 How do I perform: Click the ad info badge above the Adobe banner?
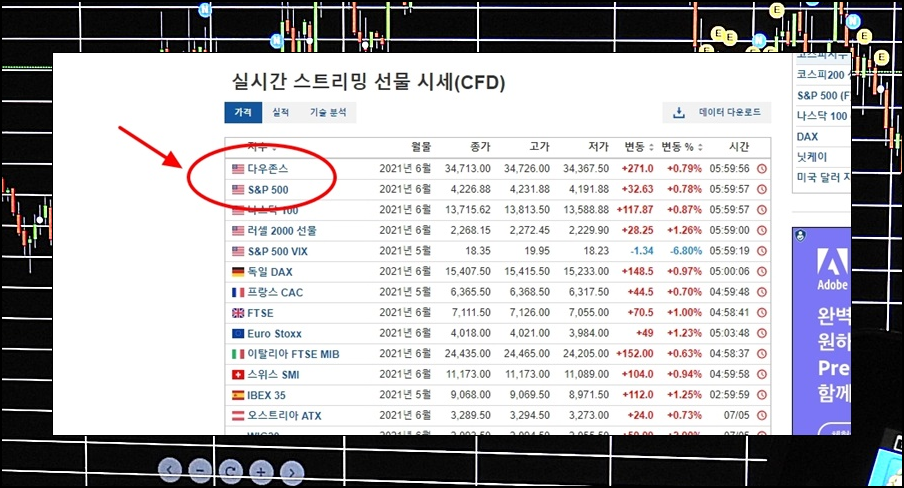point(800,235)
